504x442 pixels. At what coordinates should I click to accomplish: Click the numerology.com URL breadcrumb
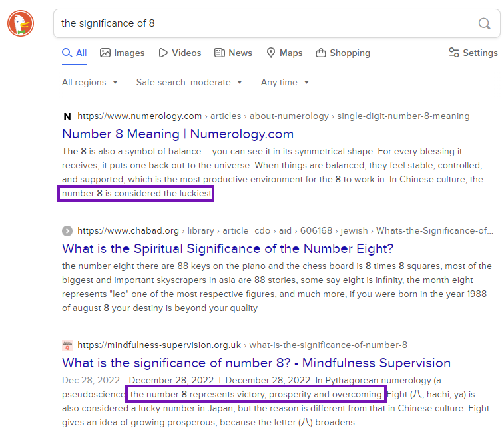coord(274,116)
